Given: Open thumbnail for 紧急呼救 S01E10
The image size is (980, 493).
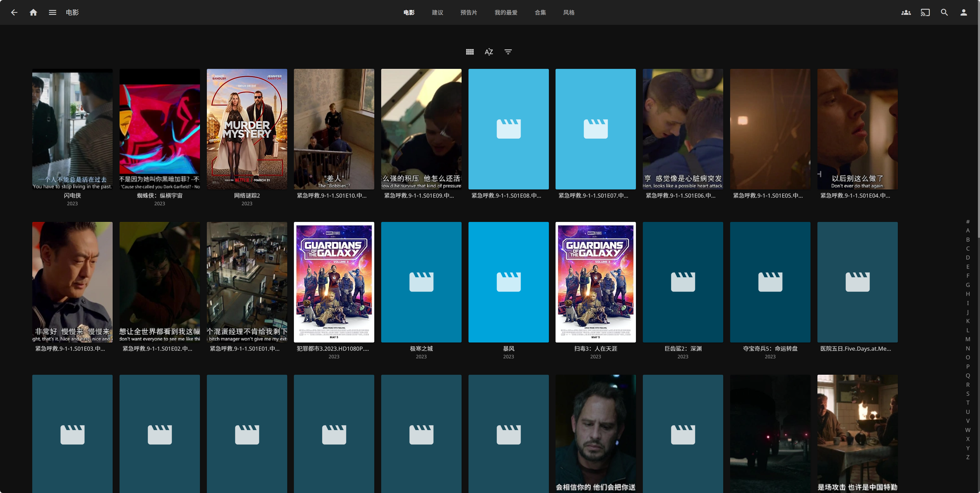Looking at the screenshot, I should pyautogui.click(x=334, y=129).
